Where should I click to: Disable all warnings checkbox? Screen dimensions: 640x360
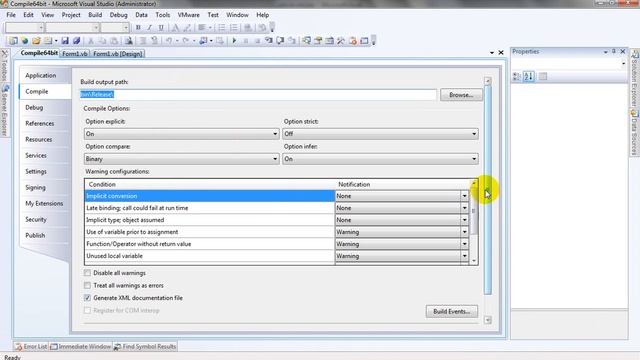[87, 273]
